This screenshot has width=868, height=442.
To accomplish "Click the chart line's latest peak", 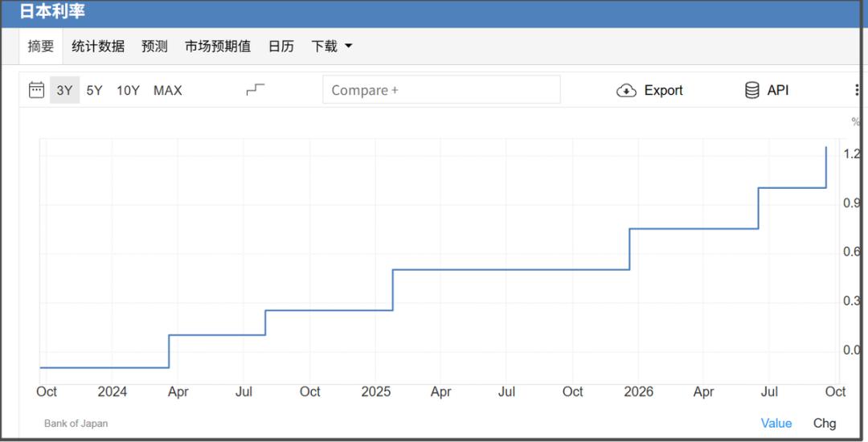I will [x=826, y=148].
